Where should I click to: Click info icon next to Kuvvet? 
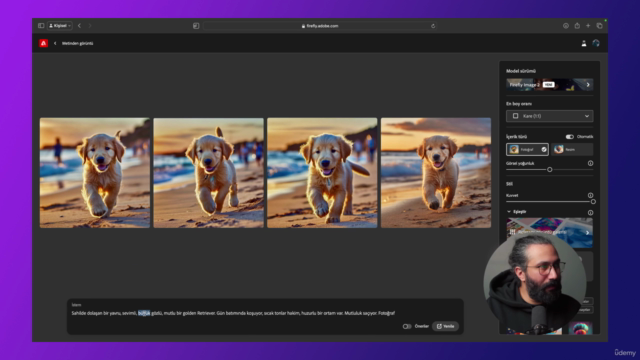tap(590, 195)
